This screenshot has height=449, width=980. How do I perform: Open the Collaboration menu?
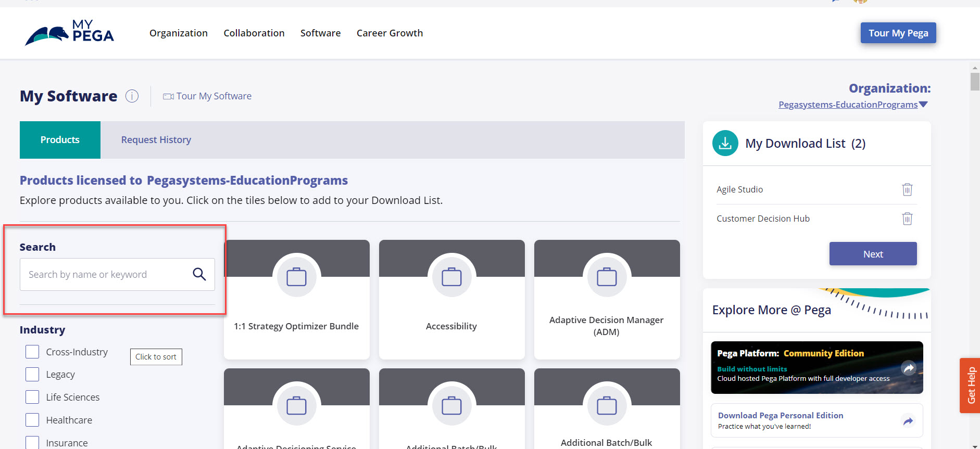[x=254, y=33]
